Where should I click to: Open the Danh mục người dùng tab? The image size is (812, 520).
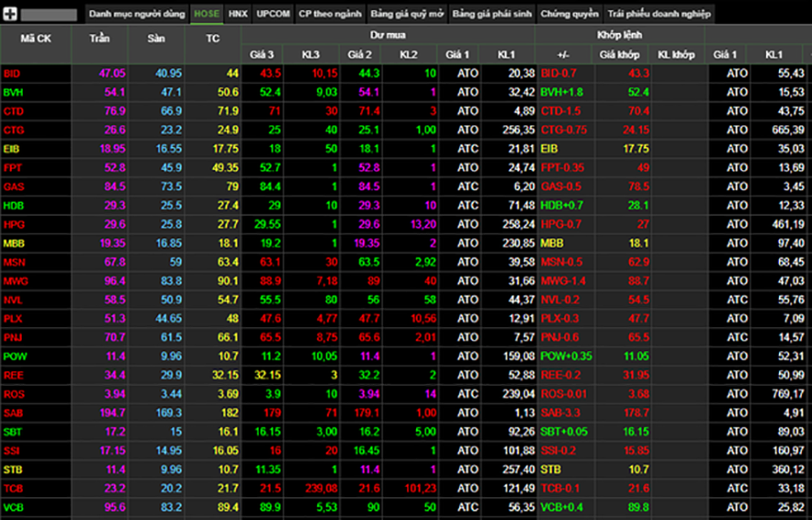(135, 15)
